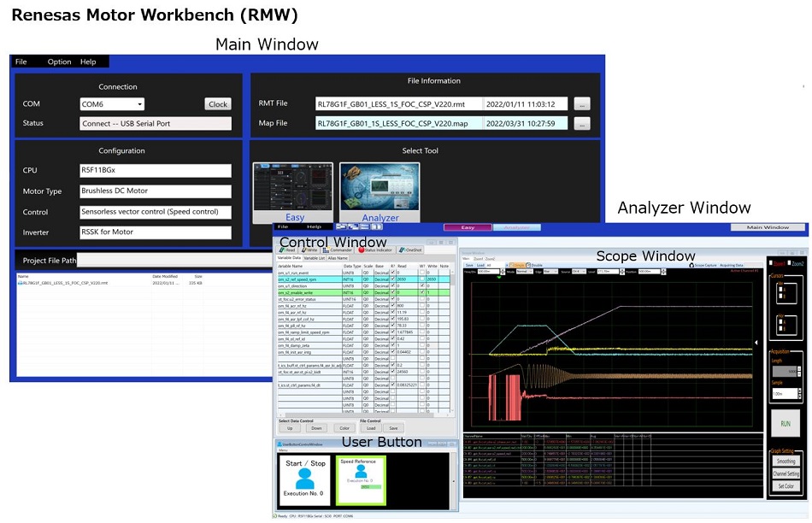Click the Channel Setting button
This screenshot has width=812, height=523.
786,473
